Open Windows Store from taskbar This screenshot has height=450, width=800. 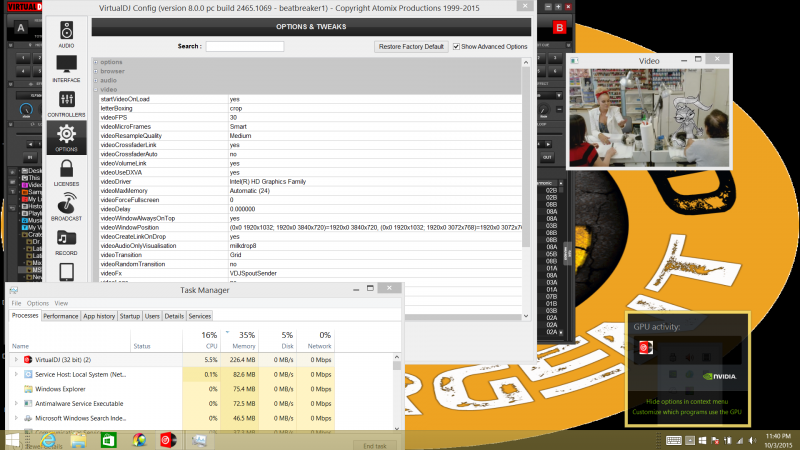tap(108, 440)
